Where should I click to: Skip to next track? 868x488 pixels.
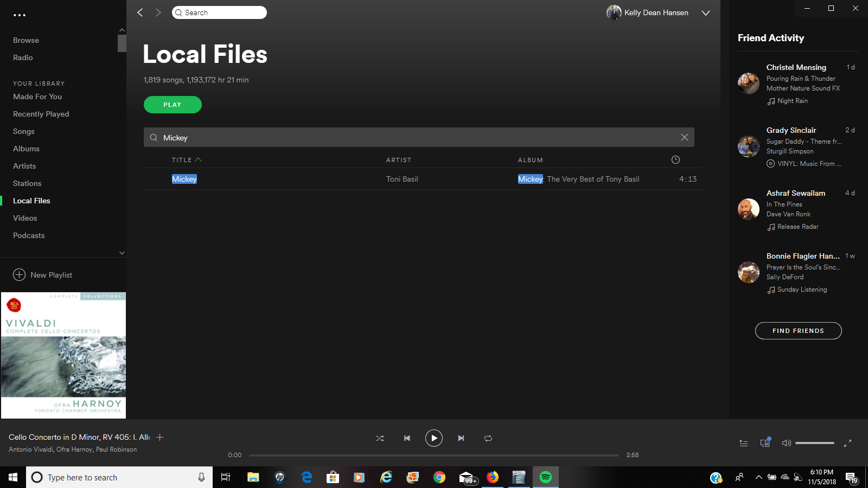(461, 438)
